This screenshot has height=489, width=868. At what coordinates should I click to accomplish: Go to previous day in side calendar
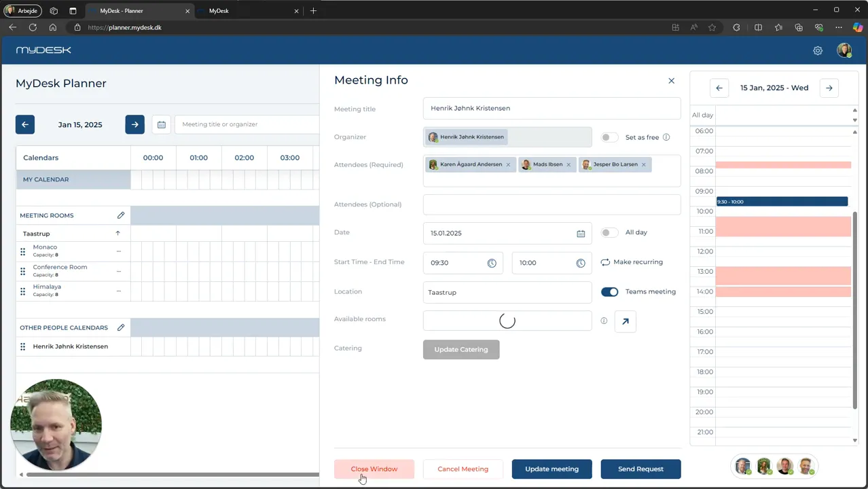719,88
